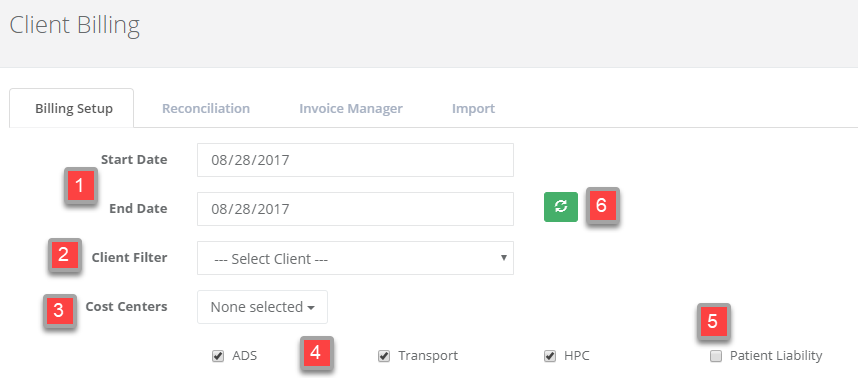Enable the Patient Liability checkbox
The height and width of the screenshot is (378, 858).
pyautogui.click(x=715, y=357)
